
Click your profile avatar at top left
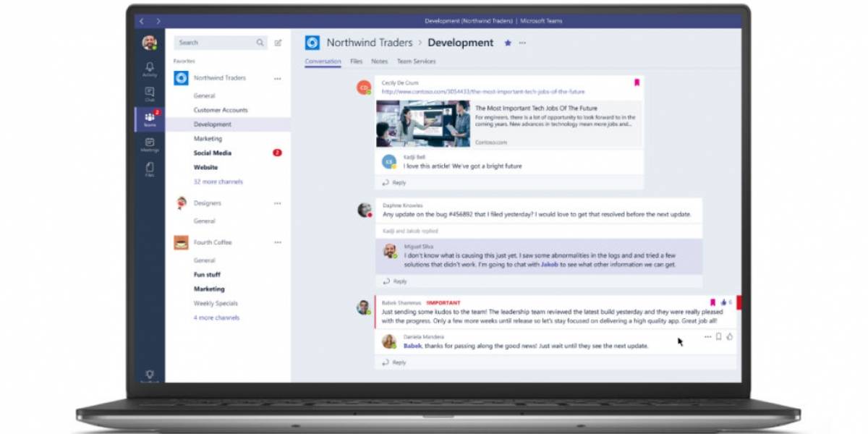coord(150,43)
